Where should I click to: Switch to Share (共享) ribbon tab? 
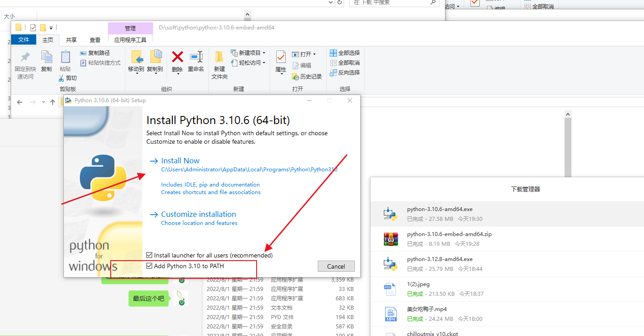[x=71, y=40]
